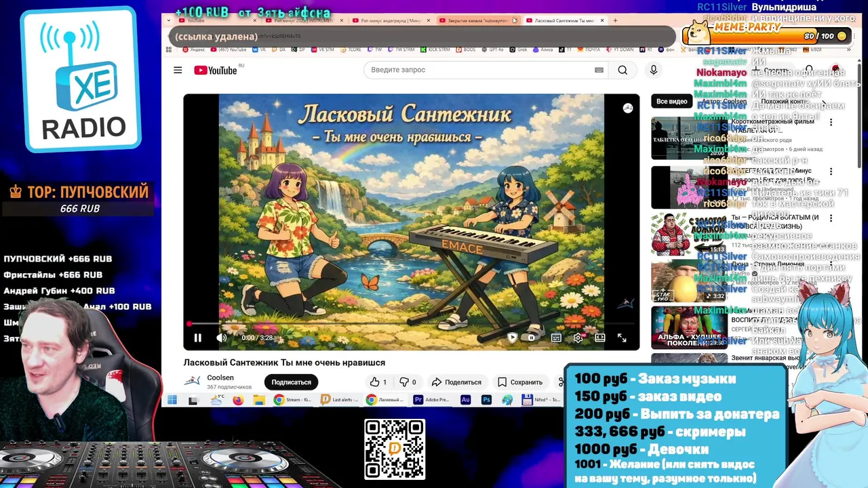Screen dimensions: 868x488
Task: Open the Coolsen channel name link
Action: (x=220, y=378)
